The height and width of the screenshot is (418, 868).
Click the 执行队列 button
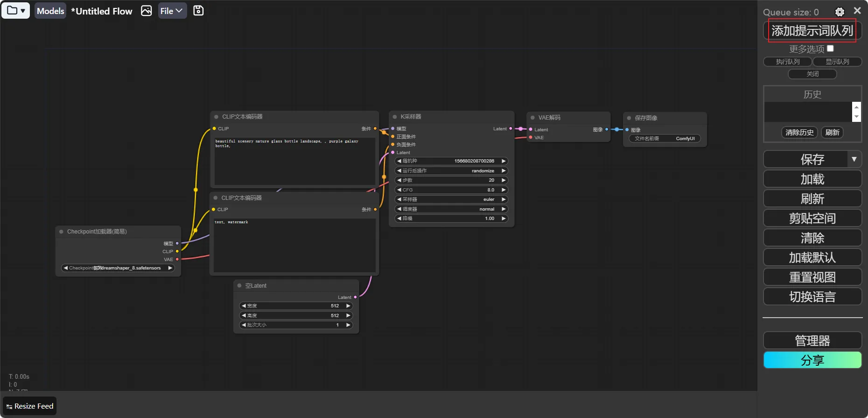pyautogui.click(x=788, y=62)
